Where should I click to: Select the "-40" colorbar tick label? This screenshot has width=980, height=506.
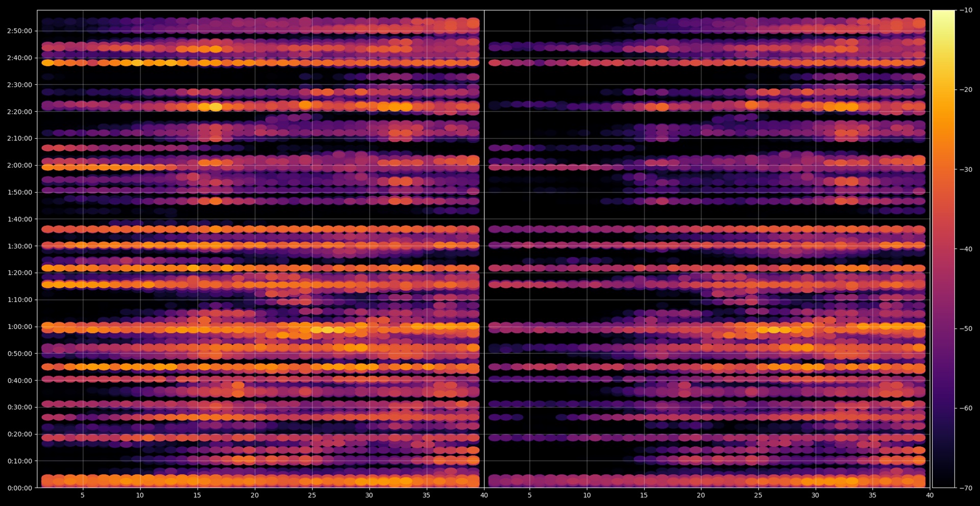[x=966, y=249]
